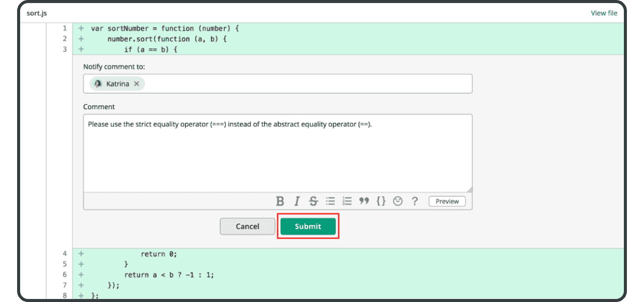Remove Katrina from the notify list
This screenshot has width=644, height=302.
point(136,84)
